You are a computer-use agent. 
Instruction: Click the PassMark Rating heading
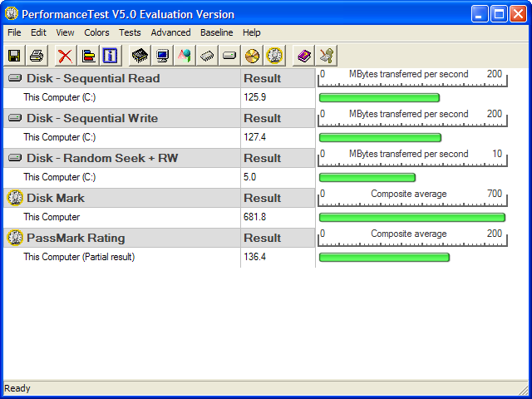pos(76,238)
